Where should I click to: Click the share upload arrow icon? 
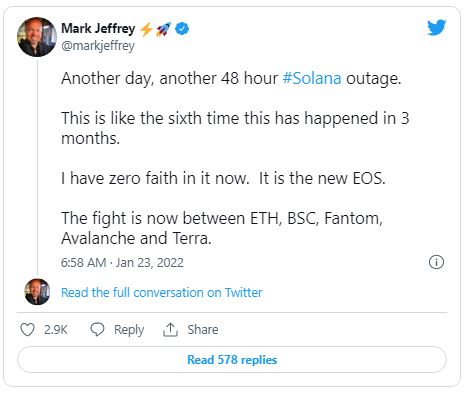click(170, 329)
